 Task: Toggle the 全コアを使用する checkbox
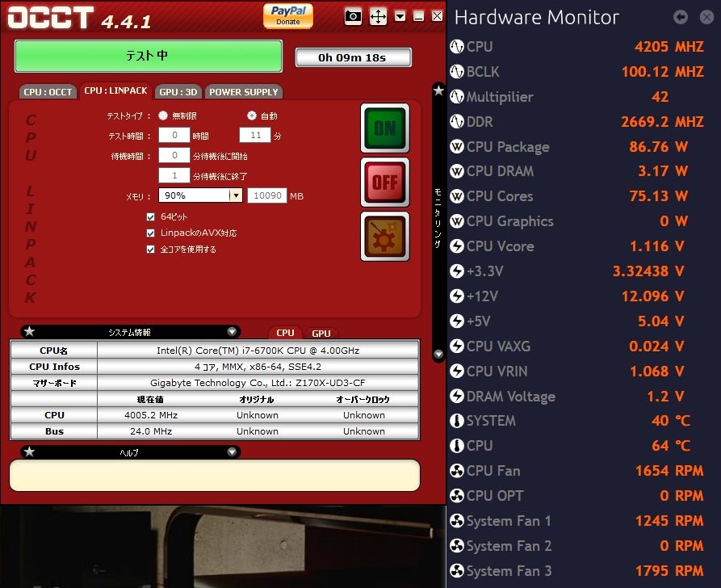[x=150, y=250]
